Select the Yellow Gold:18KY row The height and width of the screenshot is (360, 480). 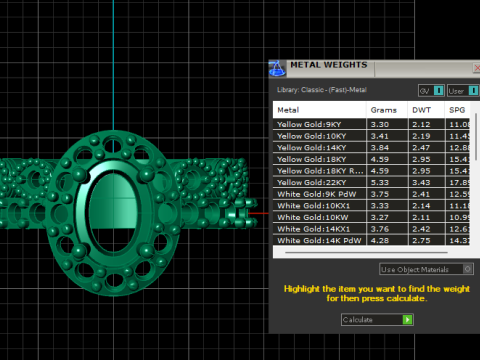(x=371, y=159)
